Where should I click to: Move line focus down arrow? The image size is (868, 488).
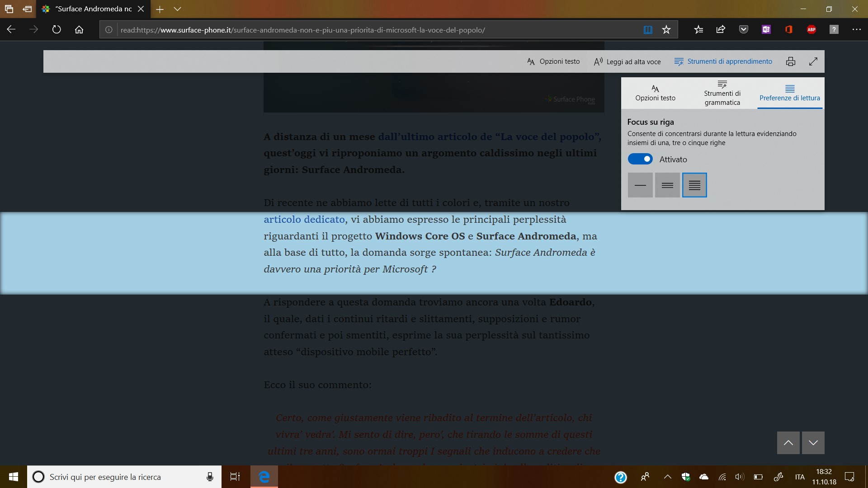pyautogui.click(x=813, y=443)
